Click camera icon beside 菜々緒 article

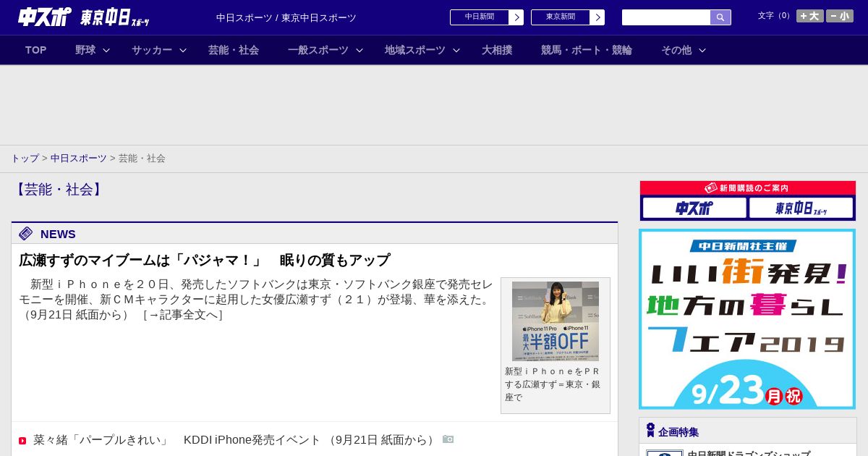click(448, 439)
